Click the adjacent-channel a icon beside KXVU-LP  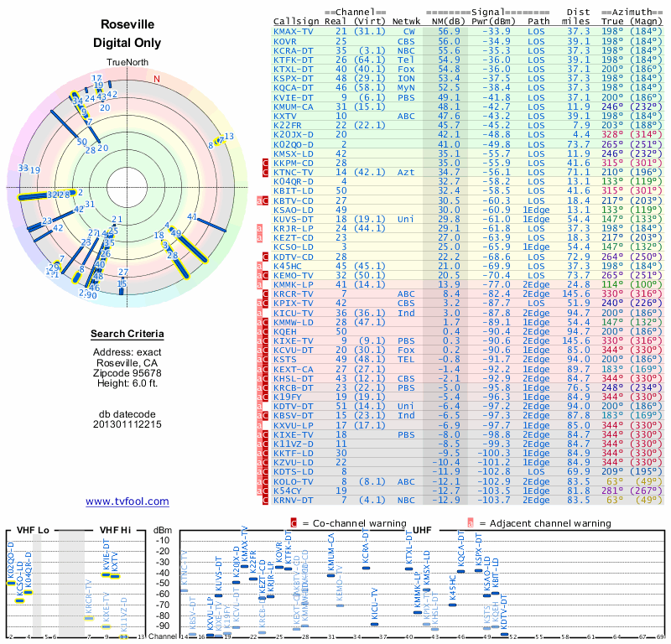[x=259, y=425]
